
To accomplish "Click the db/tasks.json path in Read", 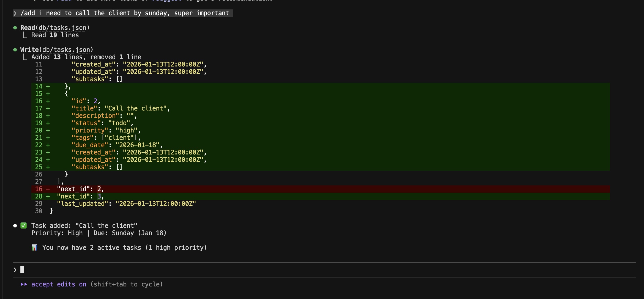I will click(x=62, y=28).
